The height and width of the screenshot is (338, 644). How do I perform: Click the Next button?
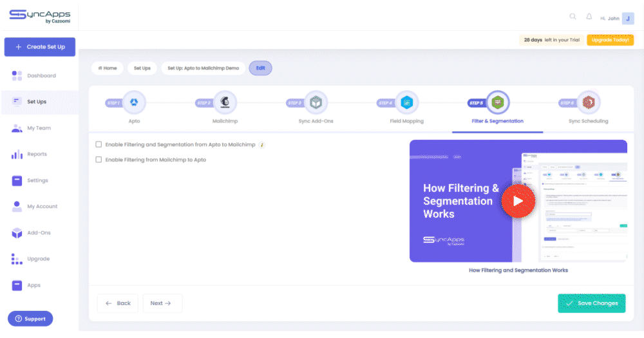coord(162,303)
